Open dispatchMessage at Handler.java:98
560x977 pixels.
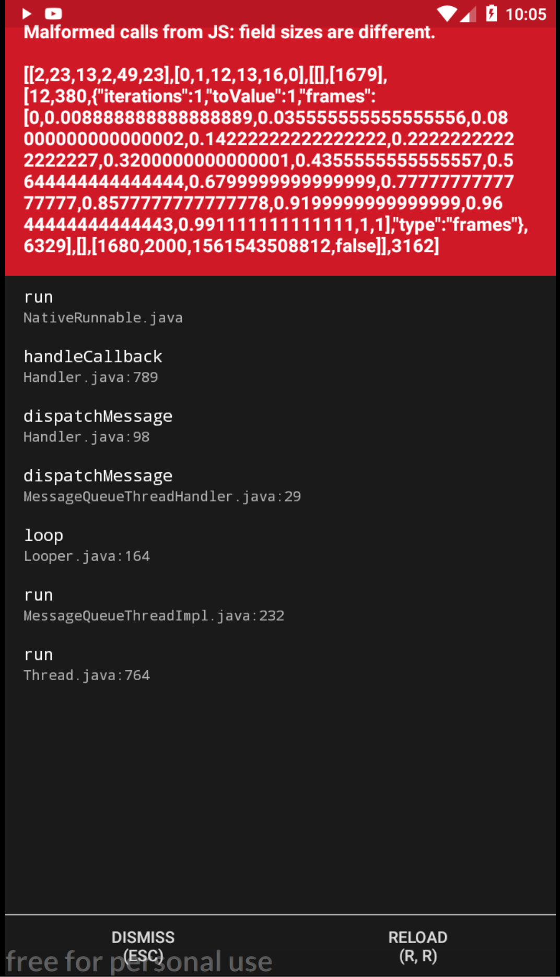[98, 426]
